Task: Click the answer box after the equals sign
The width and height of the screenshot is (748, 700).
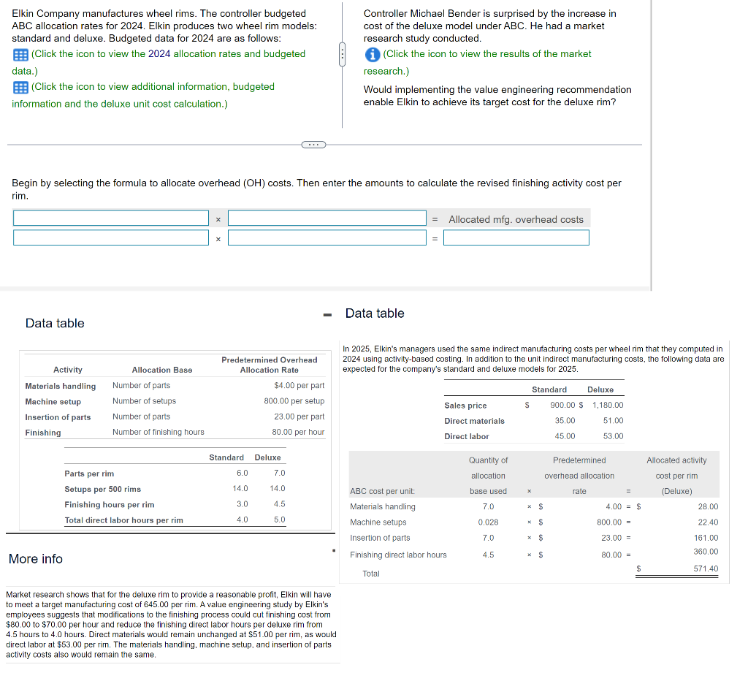Action: [x=516, y=237]
